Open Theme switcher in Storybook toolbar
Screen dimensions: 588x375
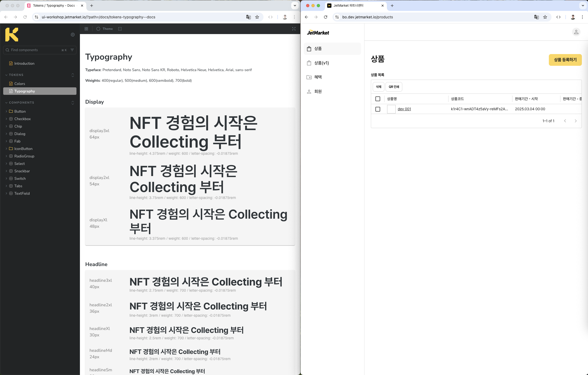point(105,29)
